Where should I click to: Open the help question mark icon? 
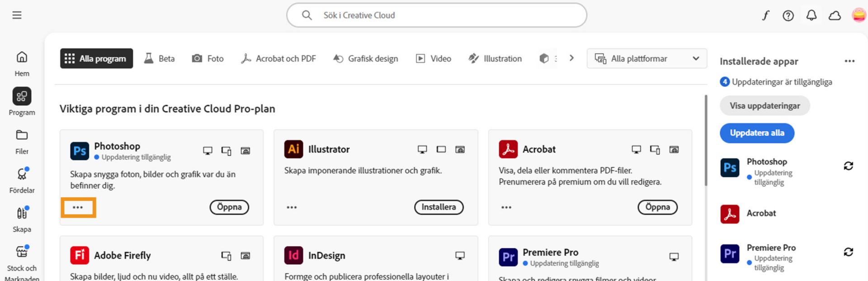pyautogui.click(x=788, y=16)
